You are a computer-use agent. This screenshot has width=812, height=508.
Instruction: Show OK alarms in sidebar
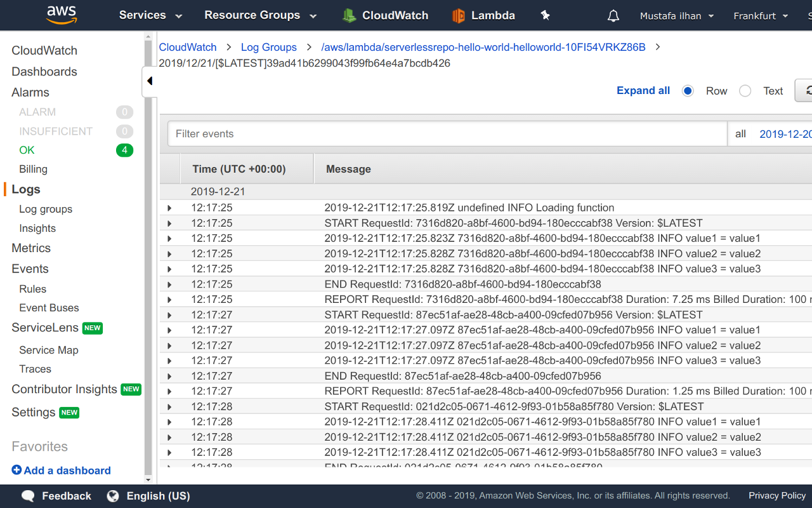pos(27,150)
